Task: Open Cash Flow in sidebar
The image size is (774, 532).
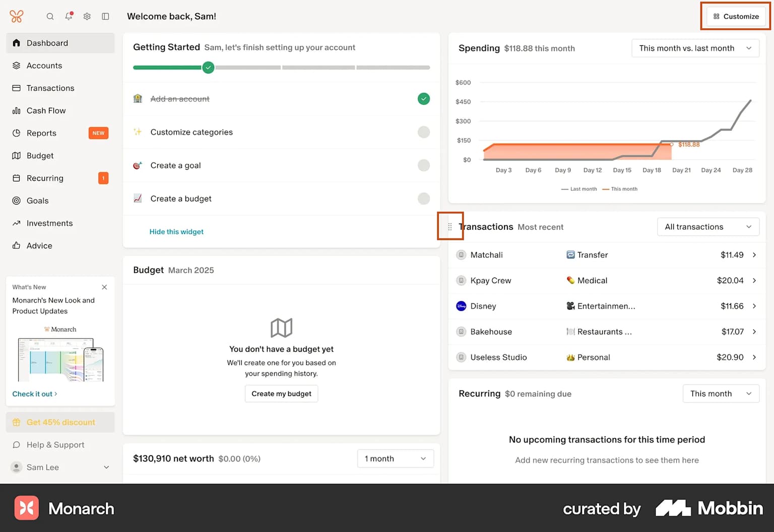Action: click(x=60, y=110)
